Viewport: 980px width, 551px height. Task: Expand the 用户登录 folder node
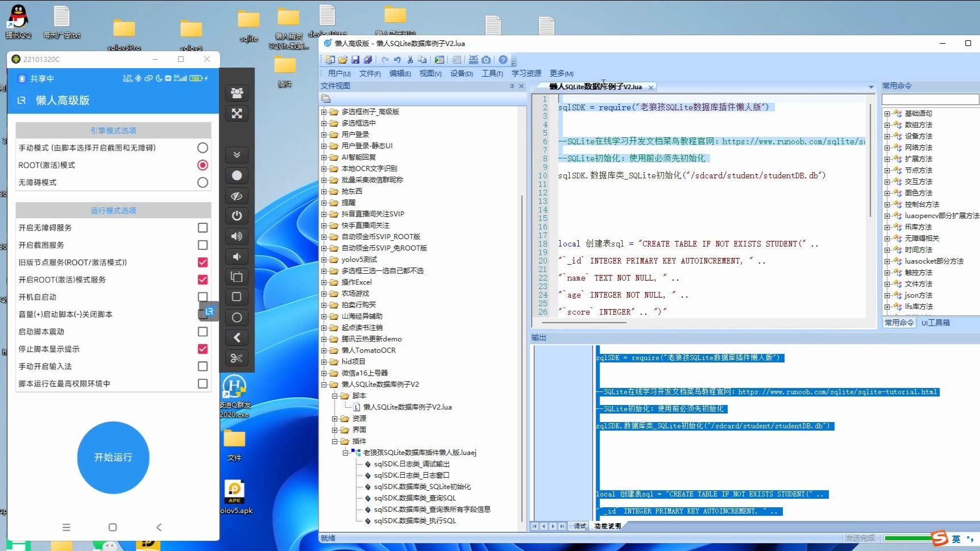click(x=324, y=135)
